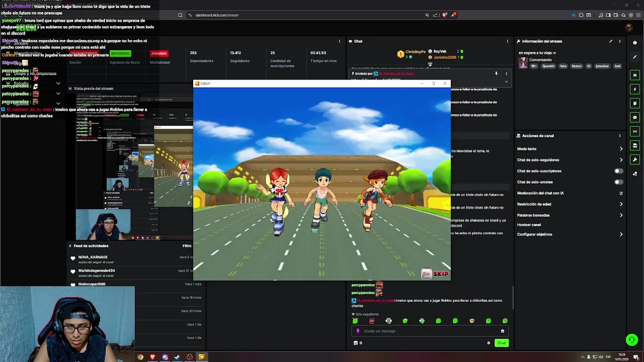This screenshot has height=362, width=644.
Task: Open Steam from the taskbar
Action: [x=177, y=357]
